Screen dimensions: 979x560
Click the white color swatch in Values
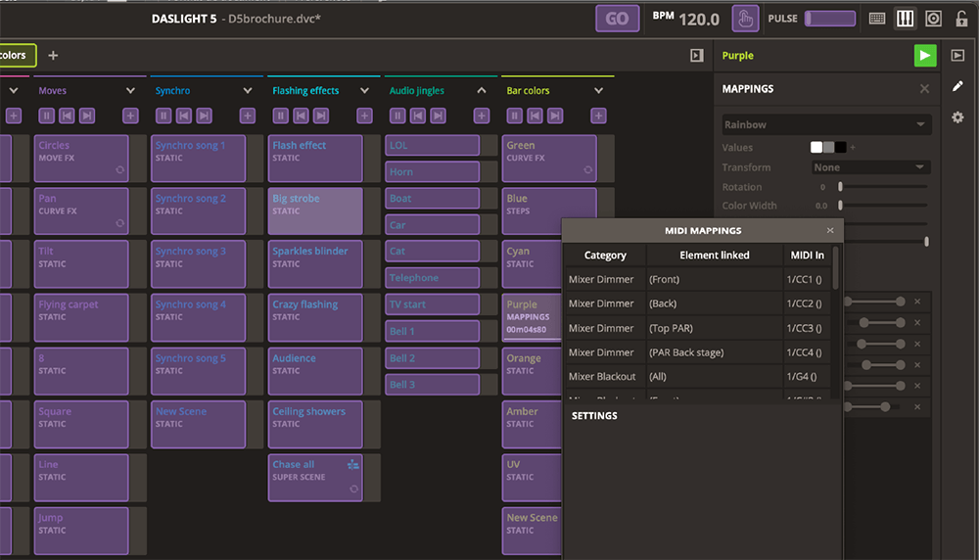[816, 148]
